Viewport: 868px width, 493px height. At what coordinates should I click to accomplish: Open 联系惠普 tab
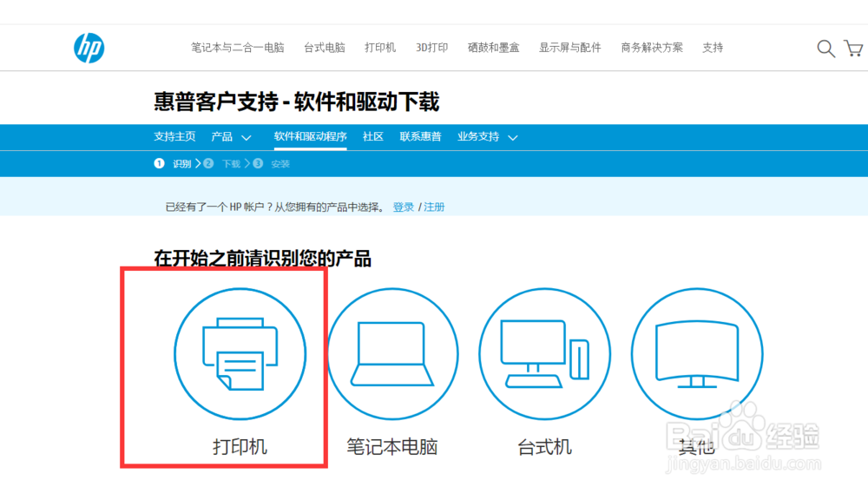pyautogui.click(x=421, y=136)
